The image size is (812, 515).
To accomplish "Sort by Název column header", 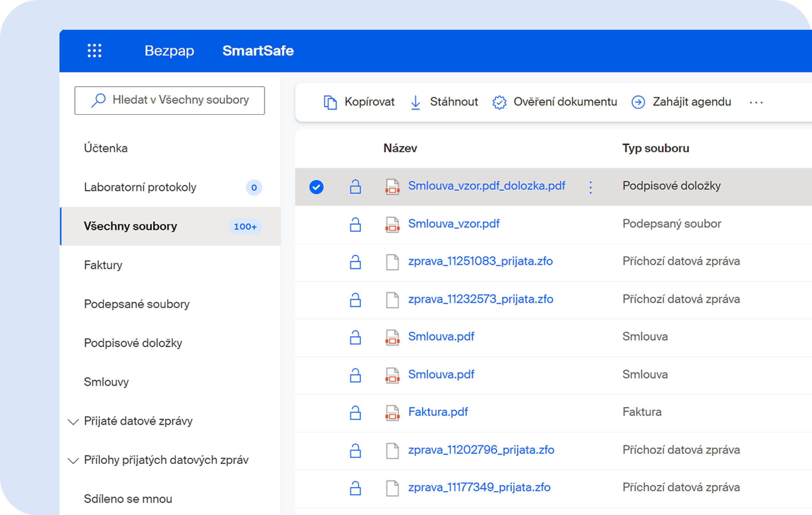I will (x=400, y=148).
